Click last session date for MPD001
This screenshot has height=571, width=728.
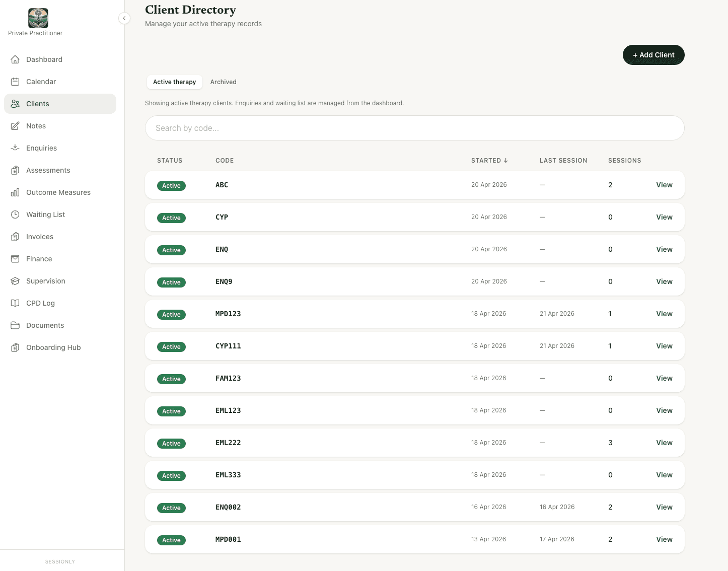click(x=557, y=539)
